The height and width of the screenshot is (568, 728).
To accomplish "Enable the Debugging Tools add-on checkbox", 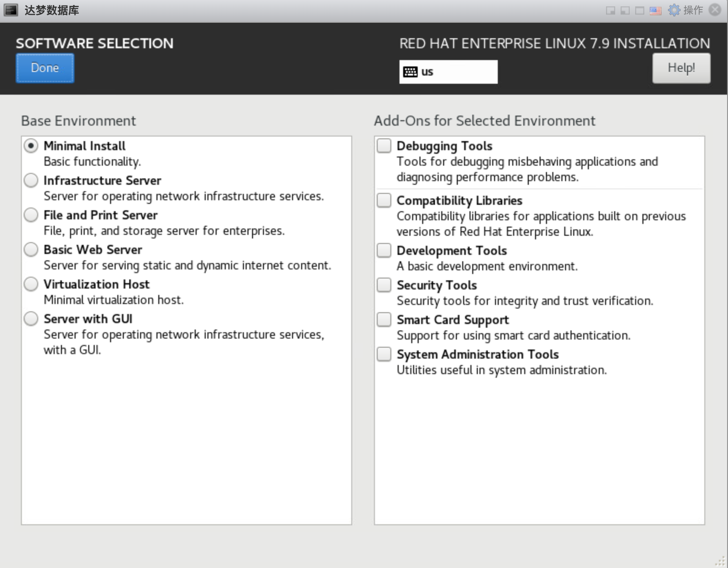I will click(384, 146).
